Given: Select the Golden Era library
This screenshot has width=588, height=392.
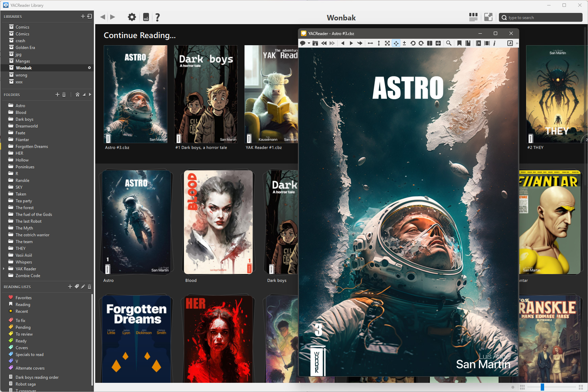Looking at the screenshot, I should [x=25, y=48].
